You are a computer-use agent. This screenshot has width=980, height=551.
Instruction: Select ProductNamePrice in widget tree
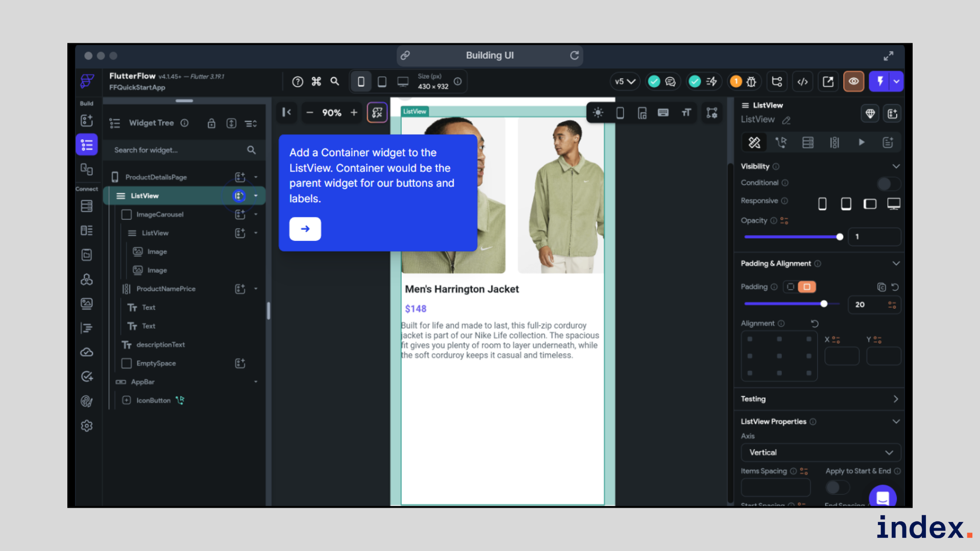click(x=166, y=289)
